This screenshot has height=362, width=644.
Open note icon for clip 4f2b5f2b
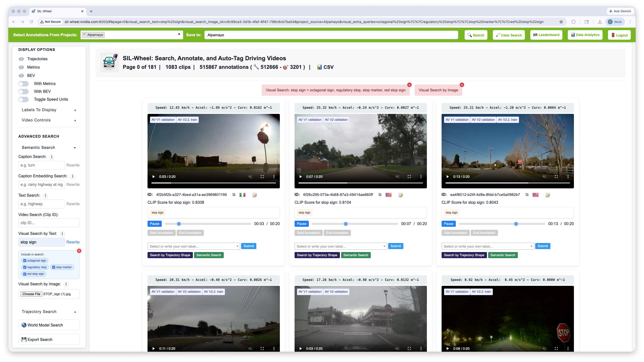pyautogui.click(x=255, y=195)
